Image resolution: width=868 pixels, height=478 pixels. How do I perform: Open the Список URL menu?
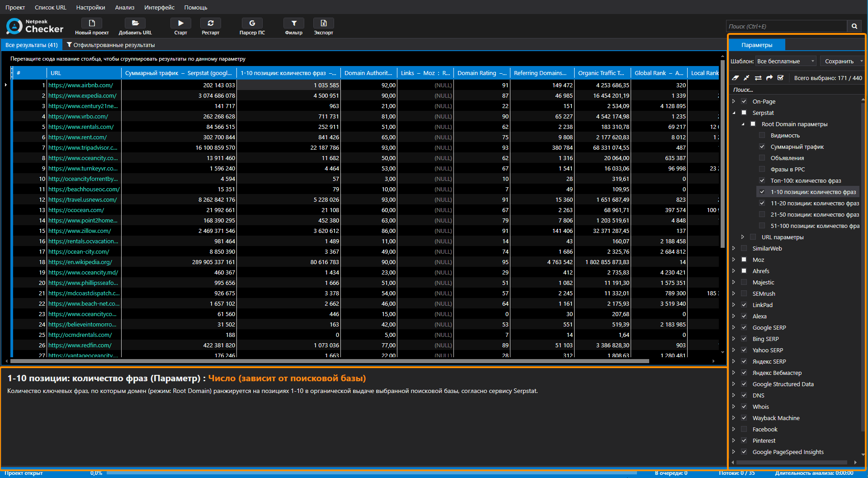(51, 7)
